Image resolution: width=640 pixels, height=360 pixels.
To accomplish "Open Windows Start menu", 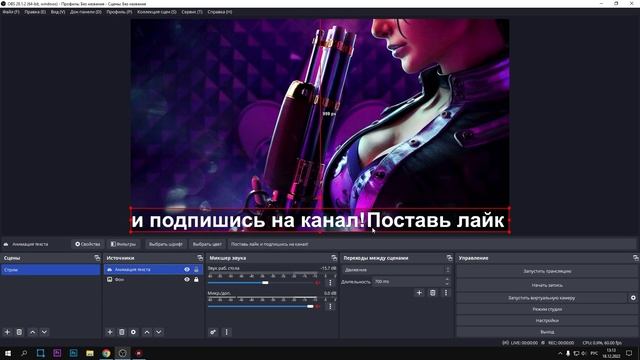I will click(x=8, y=353).
